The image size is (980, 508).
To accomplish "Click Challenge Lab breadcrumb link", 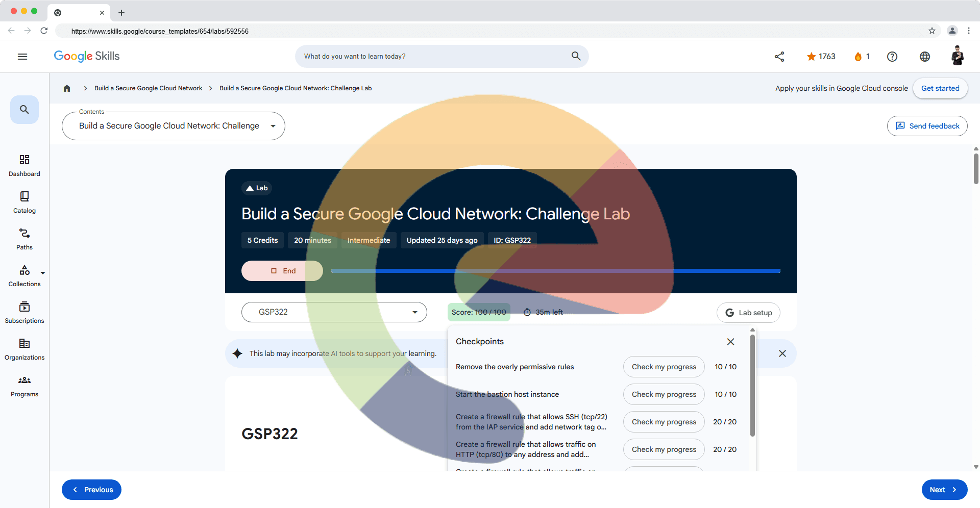I will [296, 88].
